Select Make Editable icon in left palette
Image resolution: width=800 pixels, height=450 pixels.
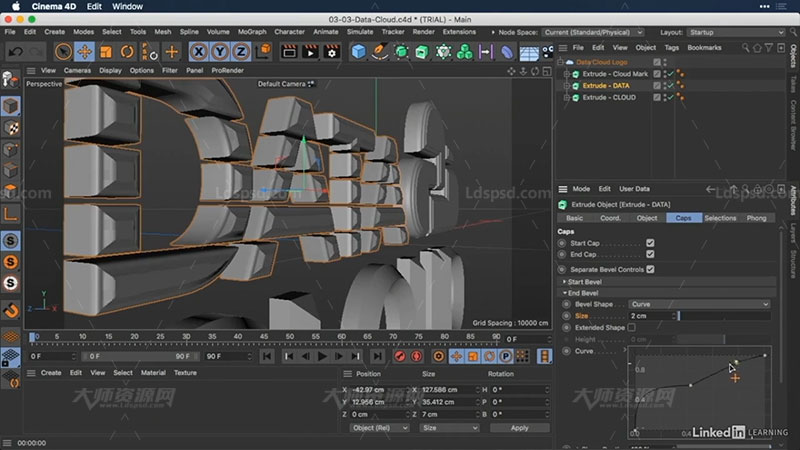[x=10, y=80]
